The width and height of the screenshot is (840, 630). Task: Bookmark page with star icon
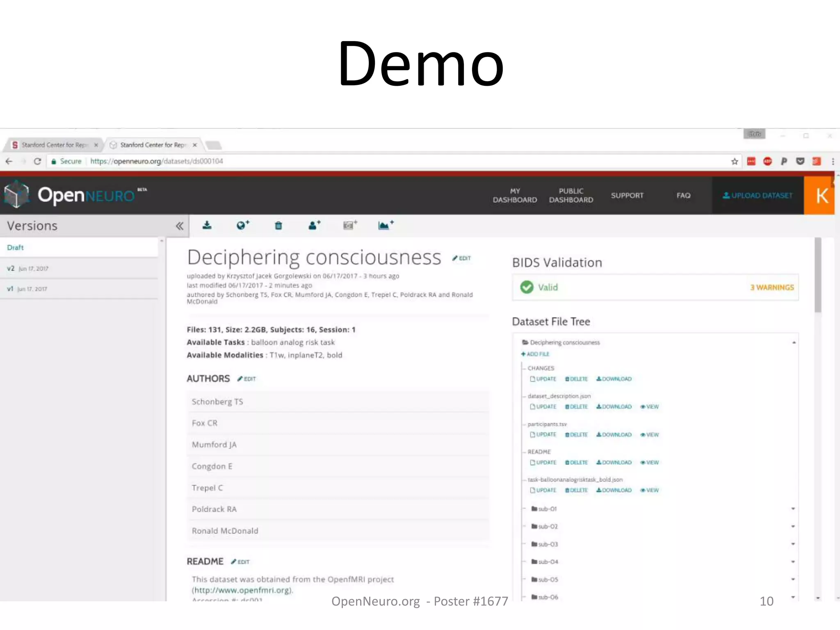point(734,161)
